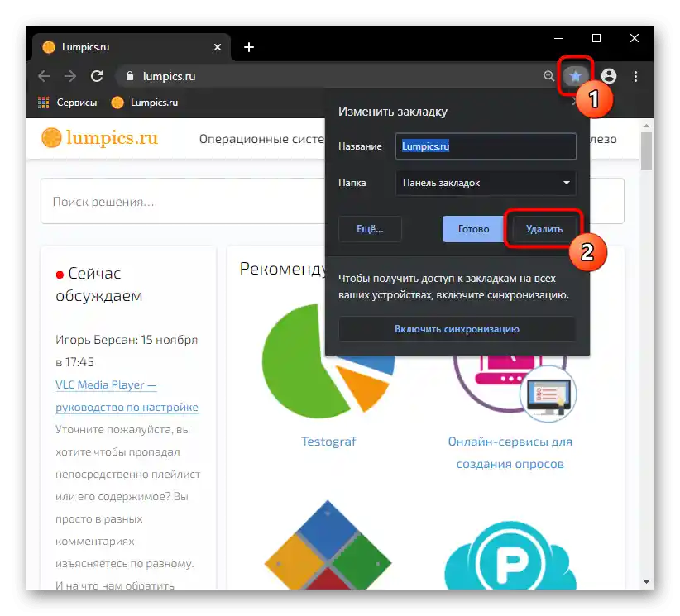Image resolution: width=680 pixels, height=616 pixels.
Task: Click the address bar showing lumpics.ru
Action: [x=329, y=76]
